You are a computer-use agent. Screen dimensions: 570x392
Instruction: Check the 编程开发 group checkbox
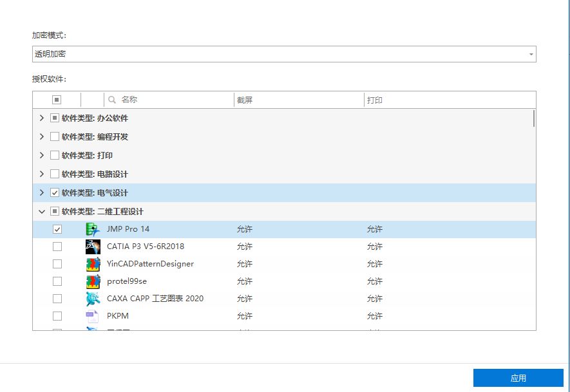click(55, 136)
